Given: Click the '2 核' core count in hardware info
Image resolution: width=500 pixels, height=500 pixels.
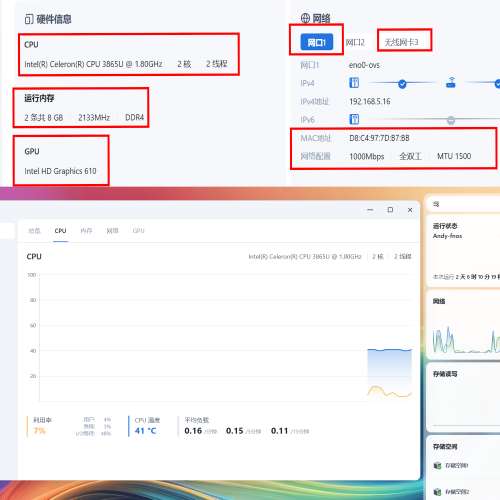Looking at the screenshot, I should [x=184, y=64].
